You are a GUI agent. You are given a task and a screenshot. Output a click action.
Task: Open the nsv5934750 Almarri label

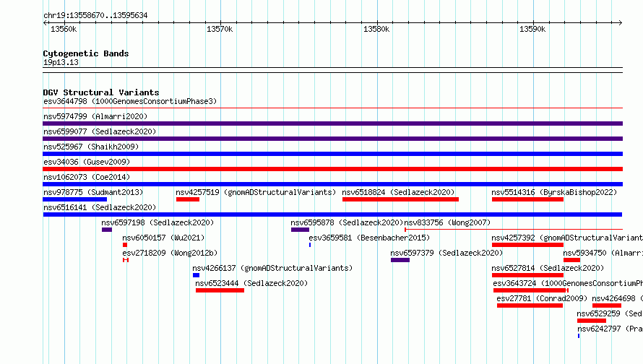603,253
